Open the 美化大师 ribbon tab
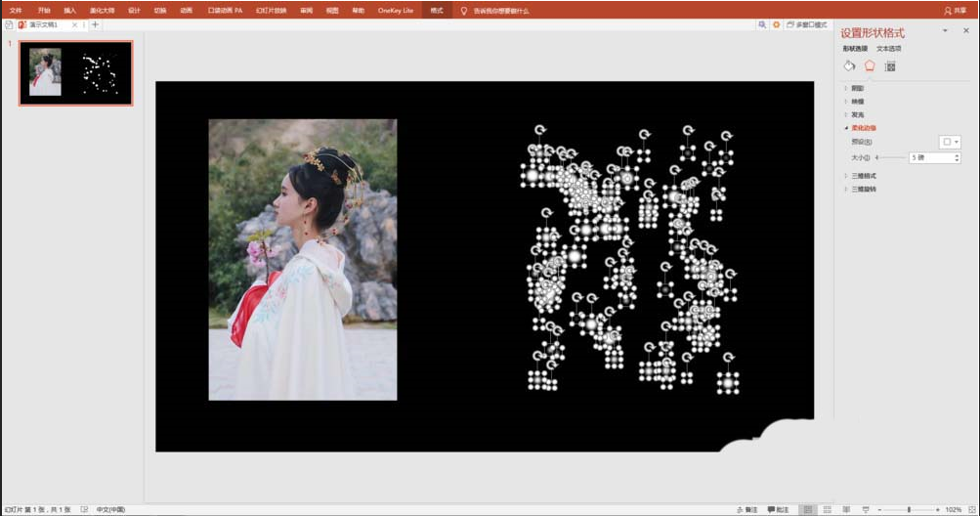980x516 pixels. [x=102, y=11]
